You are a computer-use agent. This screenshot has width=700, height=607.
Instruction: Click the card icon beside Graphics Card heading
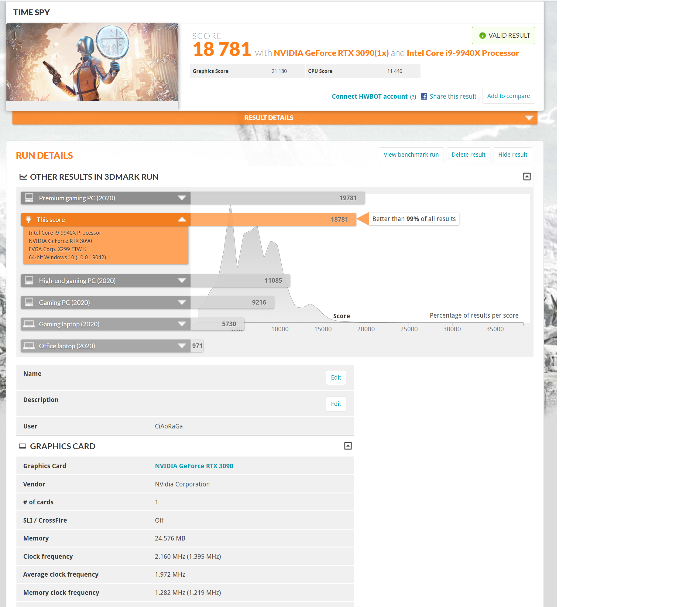(22, 446)
